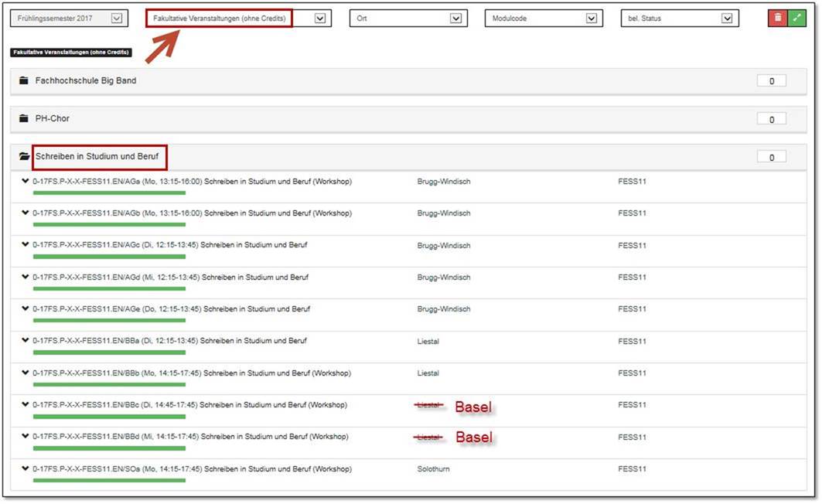
Task: Select course title FESS11.EN/AGe (Do, 12:15-13:45)
Action: click(172, 309)
